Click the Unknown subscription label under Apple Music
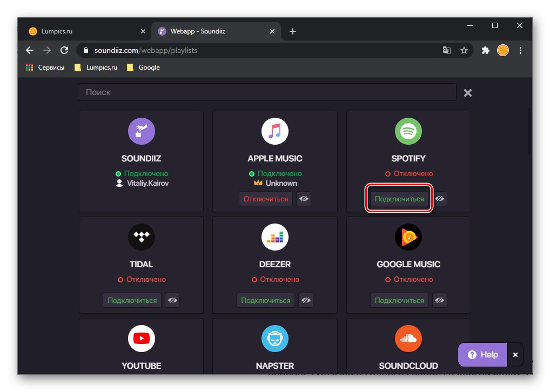 pos(281,184)
